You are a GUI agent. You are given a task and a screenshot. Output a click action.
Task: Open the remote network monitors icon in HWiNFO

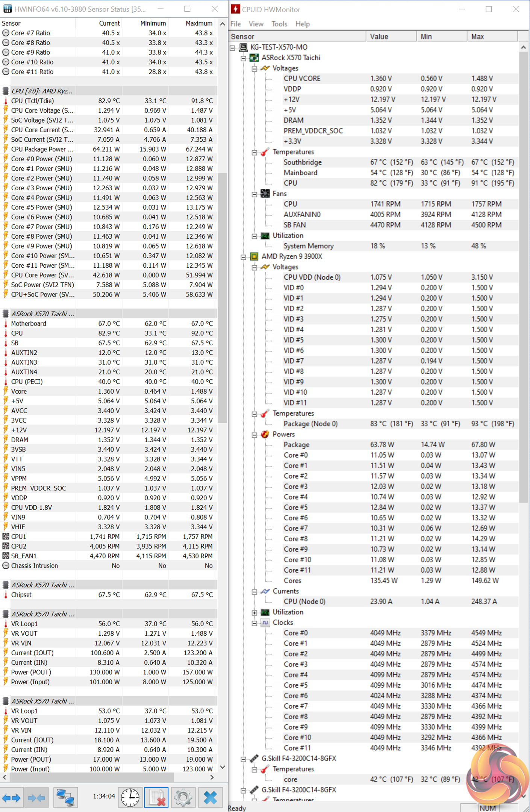[x=65, y=797]
